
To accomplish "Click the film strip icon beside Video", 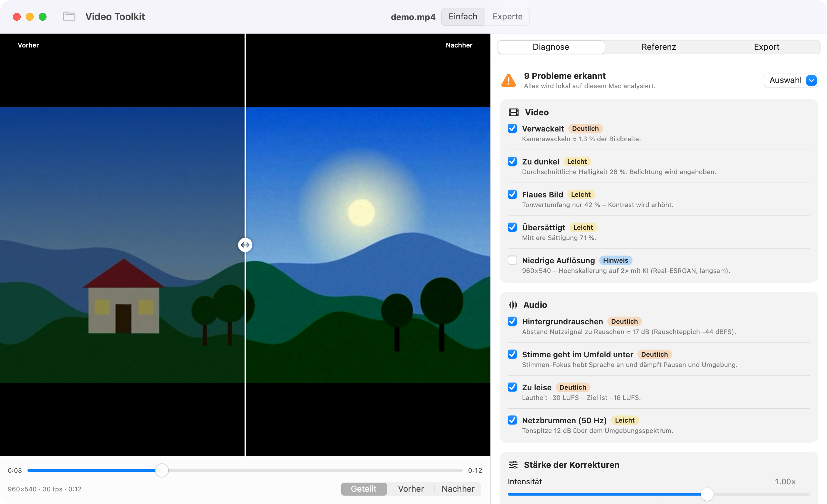I will pos(514,112).
